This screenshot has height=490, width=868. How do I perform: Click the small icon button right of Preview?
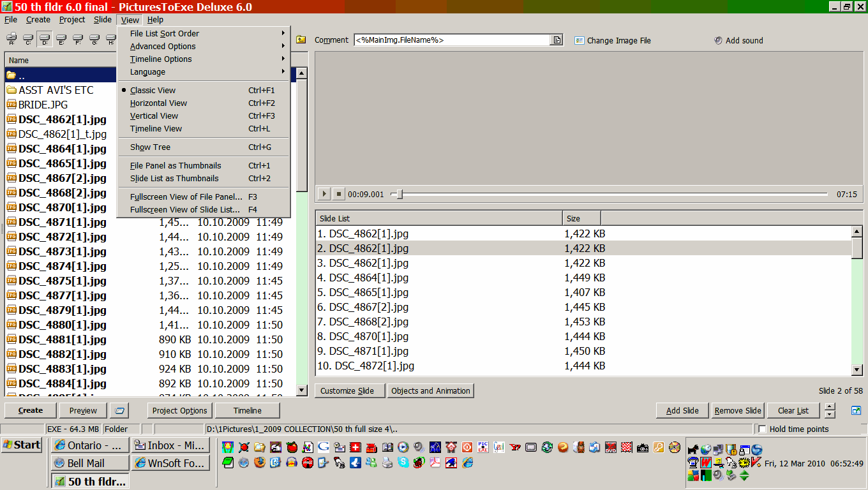point(119,410)
